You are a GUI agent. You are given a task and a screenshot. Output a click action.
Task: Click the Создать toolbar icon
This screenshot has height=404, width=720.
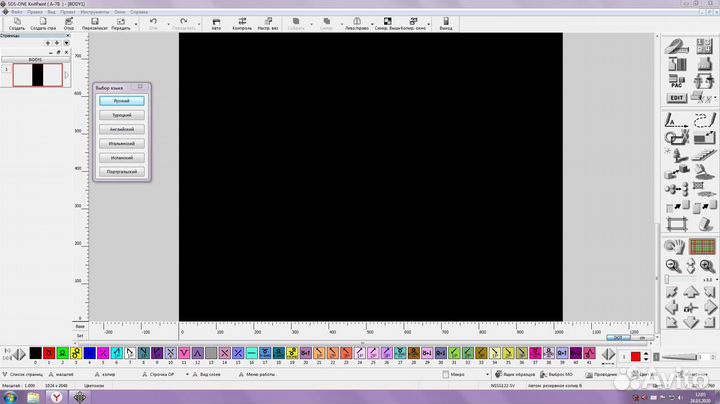(17, 24)
